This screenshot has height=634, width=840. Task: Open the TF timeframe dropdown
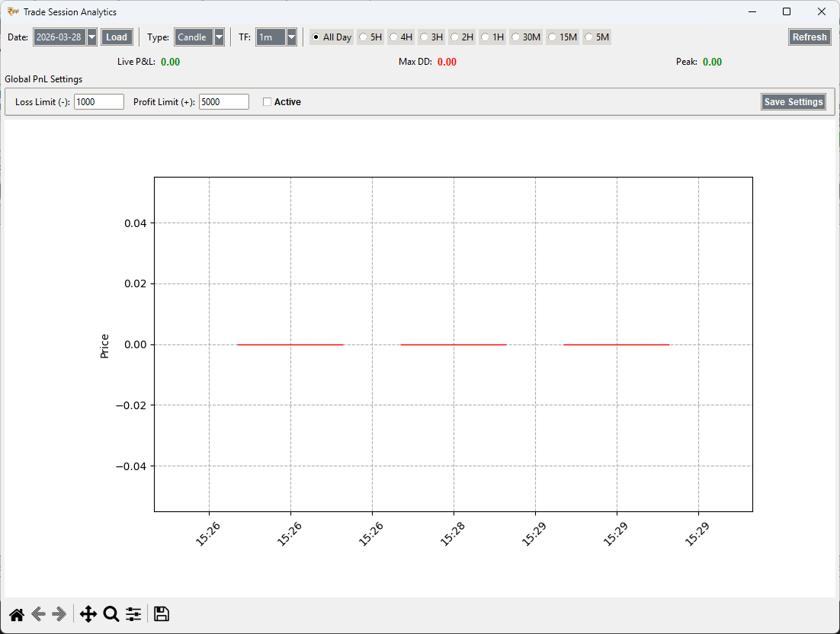290,37
